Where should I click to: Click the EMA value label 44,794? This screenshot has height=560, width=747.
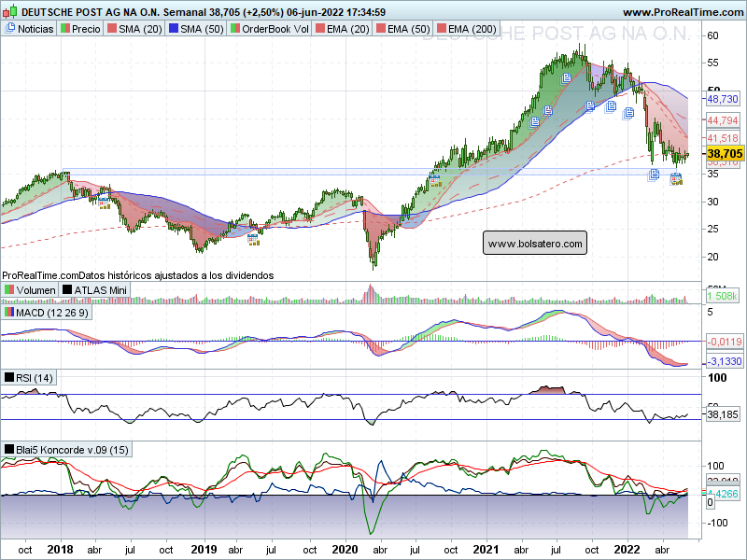pyautogui.click(x=722, y=120)
